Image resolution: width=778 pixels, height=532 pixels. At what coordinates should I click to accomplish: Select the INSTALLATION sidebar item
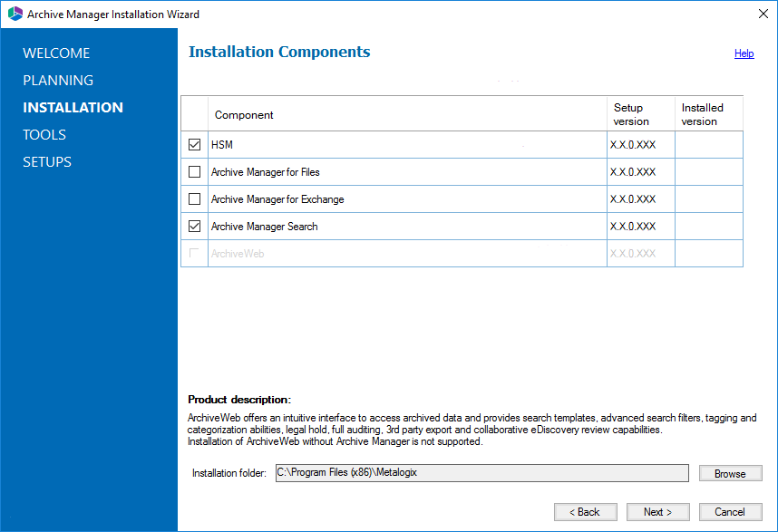pos(73,108)
